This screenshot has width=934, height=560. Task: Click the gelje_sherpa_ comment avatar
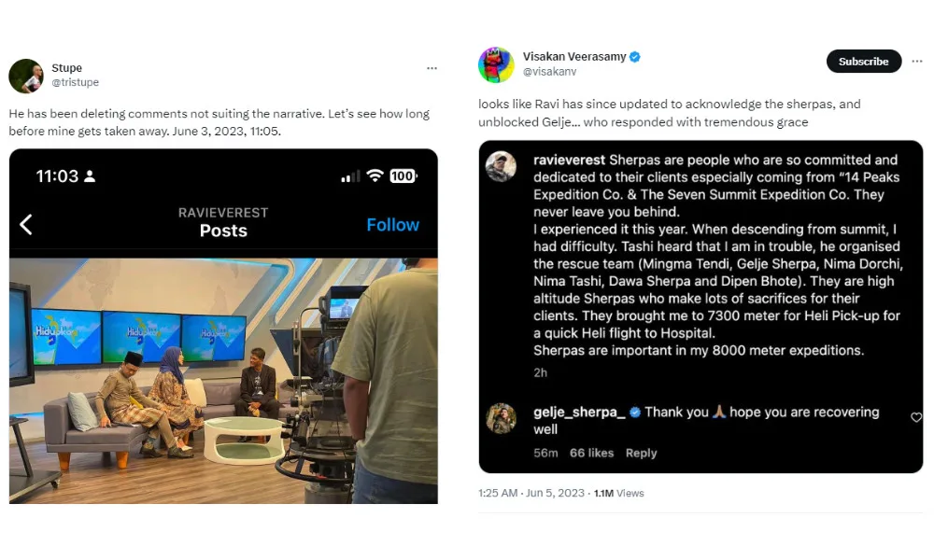pyautogui.click(x=502, y=418)
